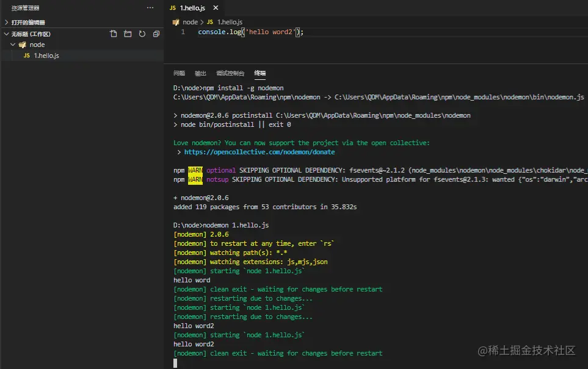Screen dimensions: 588x369
Task: Click the New Folder icon in explorer
Action: [x=128, y=34]
